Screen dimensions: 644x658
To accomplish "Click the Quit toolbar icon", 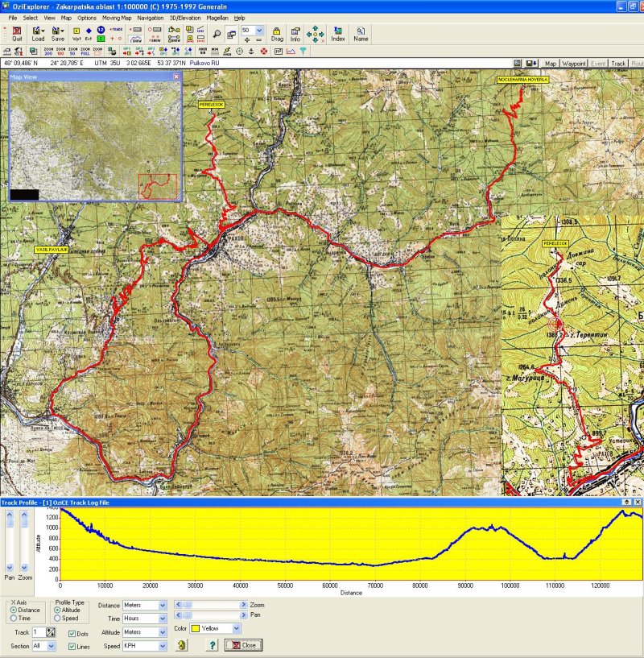I will pos(17,32).
